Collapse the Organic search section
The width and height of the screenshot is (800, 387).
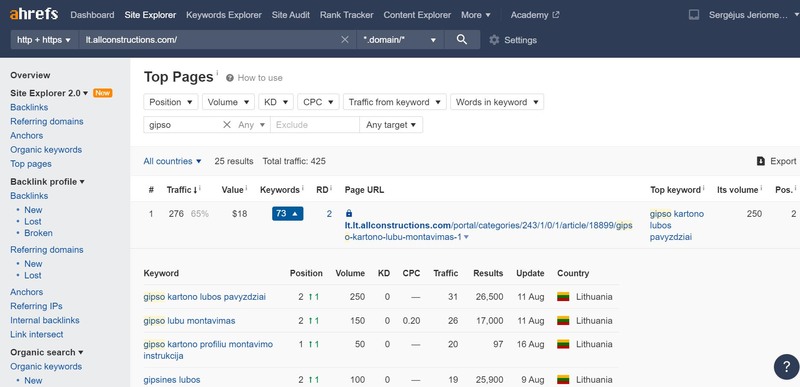tap(47, 352)
